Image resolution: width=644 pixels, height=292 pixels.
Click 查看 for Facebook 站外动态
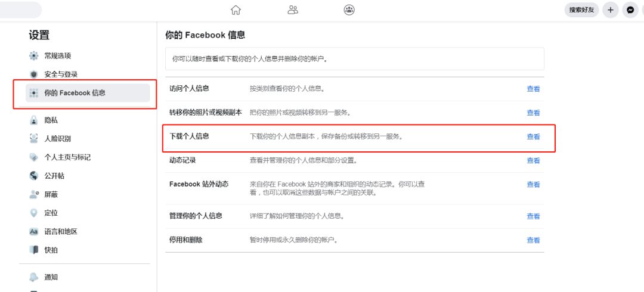pos(533,184)
